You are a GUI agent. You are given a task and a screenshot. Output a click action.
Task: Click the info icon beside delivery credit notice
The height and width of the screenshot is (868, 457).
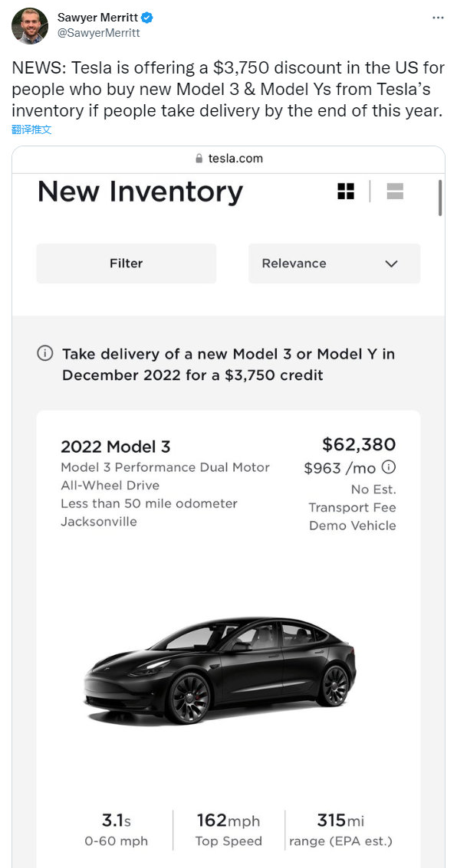tap(45, 353)
